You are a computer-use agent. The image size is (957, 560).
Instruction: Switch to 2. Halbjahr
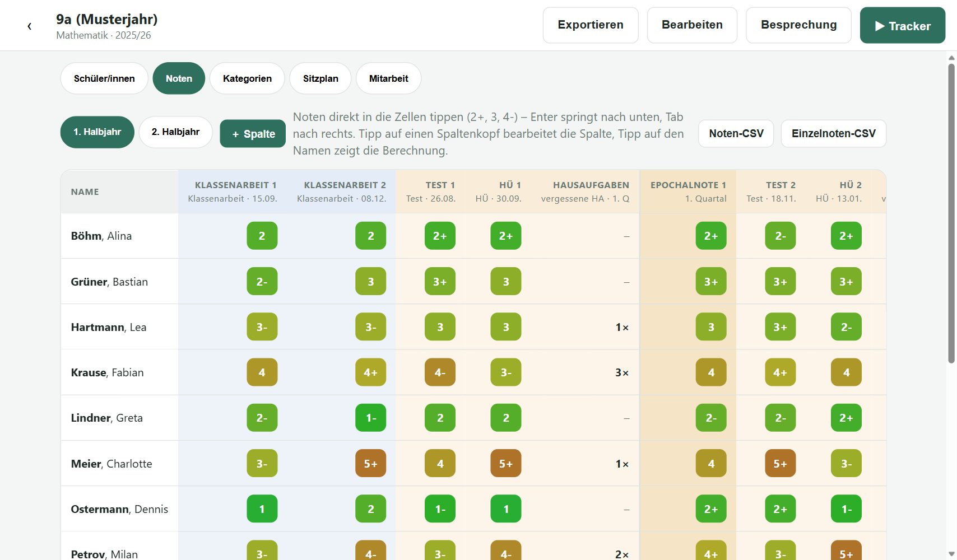pos(175,132)
